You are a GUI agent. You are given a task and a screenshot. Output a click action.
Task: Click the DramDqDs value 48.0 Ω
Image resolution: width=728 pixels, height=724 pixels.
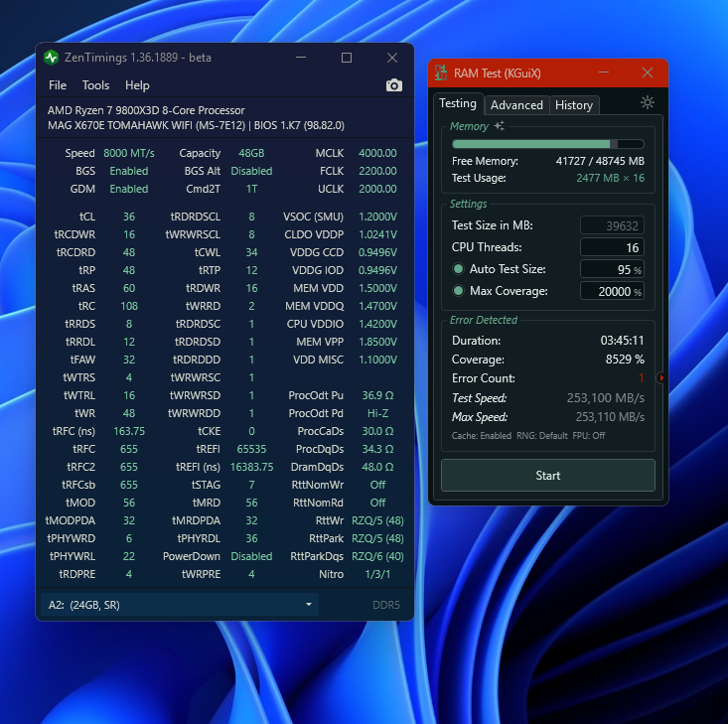click(x=377, y=467)
